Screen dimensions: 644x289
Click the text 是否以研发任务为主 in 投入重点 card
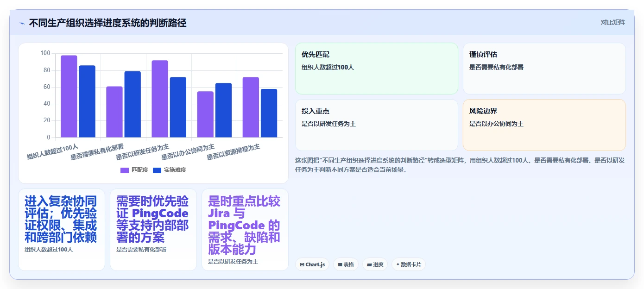click(x=328, y=124)
